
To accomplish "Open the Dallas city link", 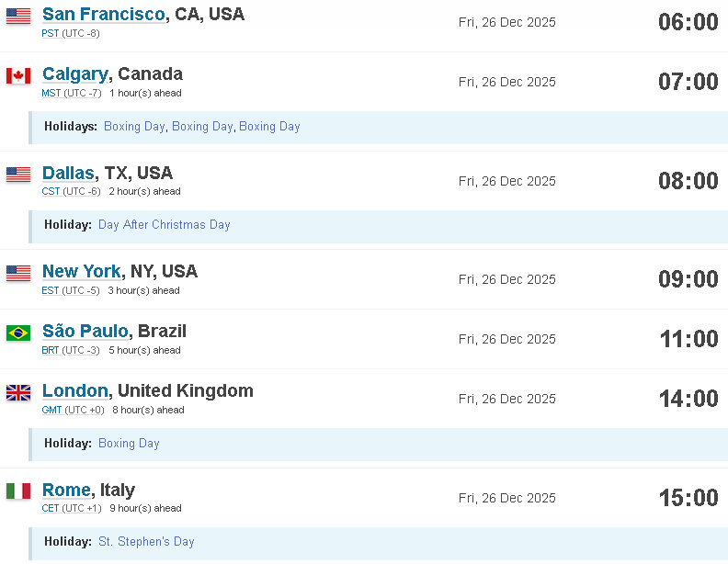I will pos(68,173).
